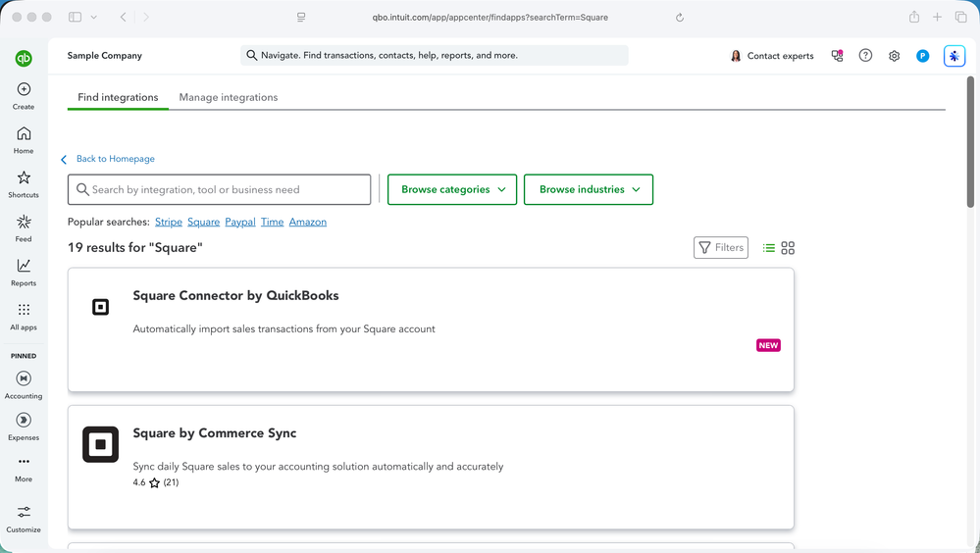Click the Safari address bar URL

point(490,18)
